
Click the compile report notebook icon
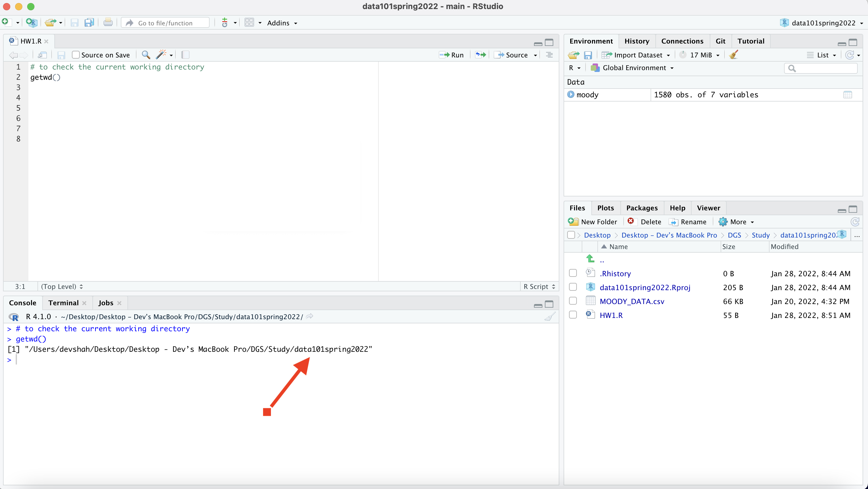pos(185,55)
